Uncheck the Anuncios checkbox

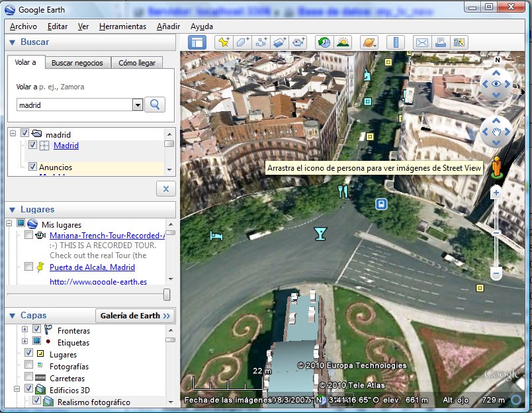pyautogui.click(x=32, y=167)
